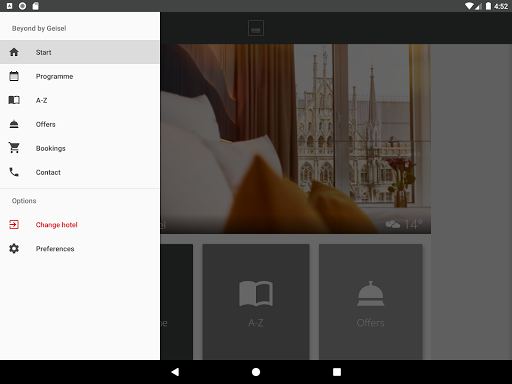
Task: Click the calendar icon beside Programme
Action: click(14, 76)
